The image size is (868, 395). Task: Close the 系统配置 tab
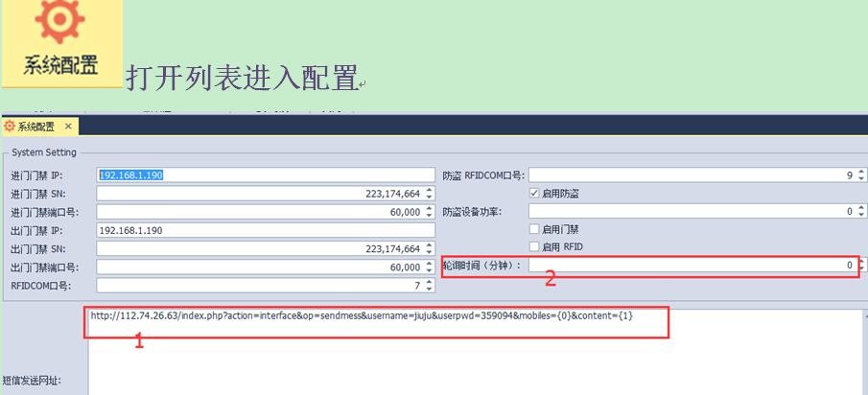[x=68, y=127]
